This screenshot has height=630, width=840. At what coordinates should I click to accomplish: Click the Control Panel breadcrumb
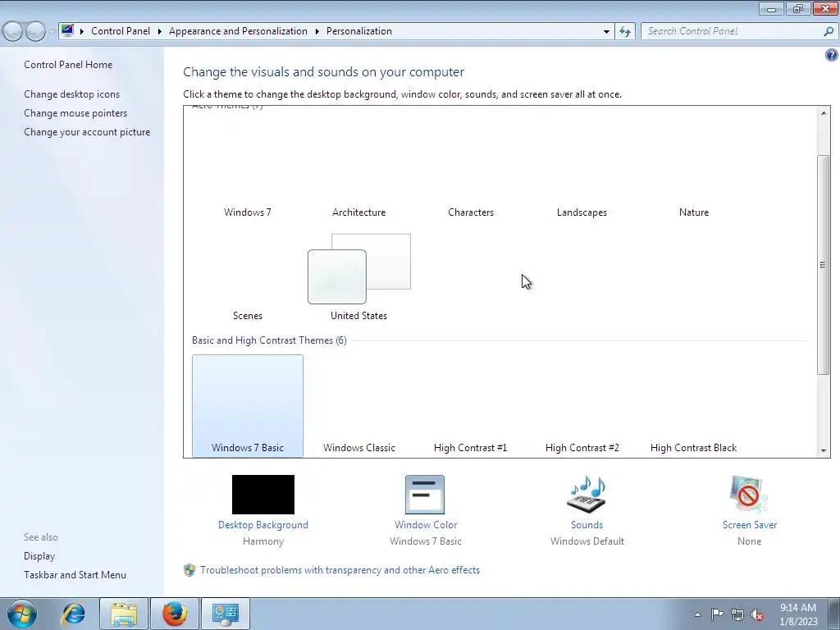(121, 31)
